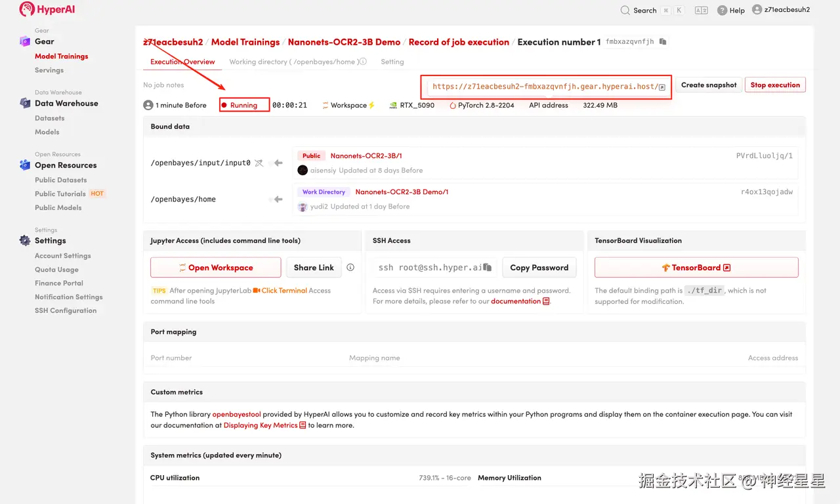The height and width of the screenshot is (504, 840).
Task: Select the Execution Overview tab
Action: pyautogui.click(x=182, y=62)
